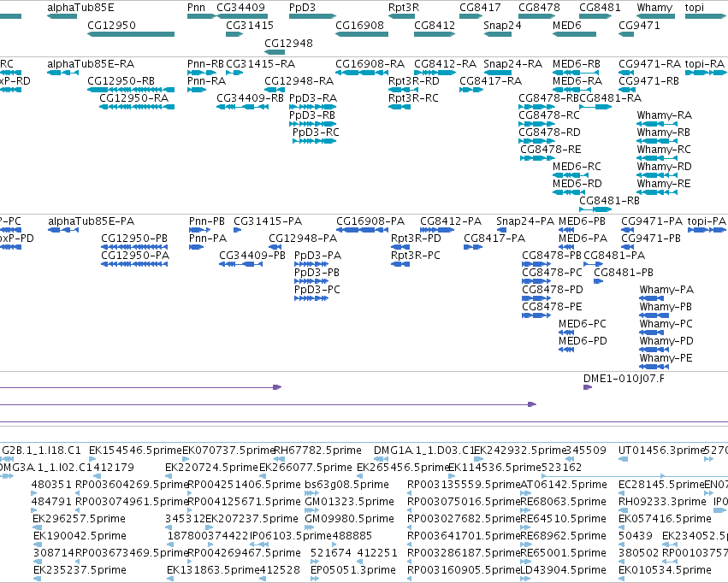Click the CG12950 gene feature label
Screen dimensions: 728x583
point(111,25)
